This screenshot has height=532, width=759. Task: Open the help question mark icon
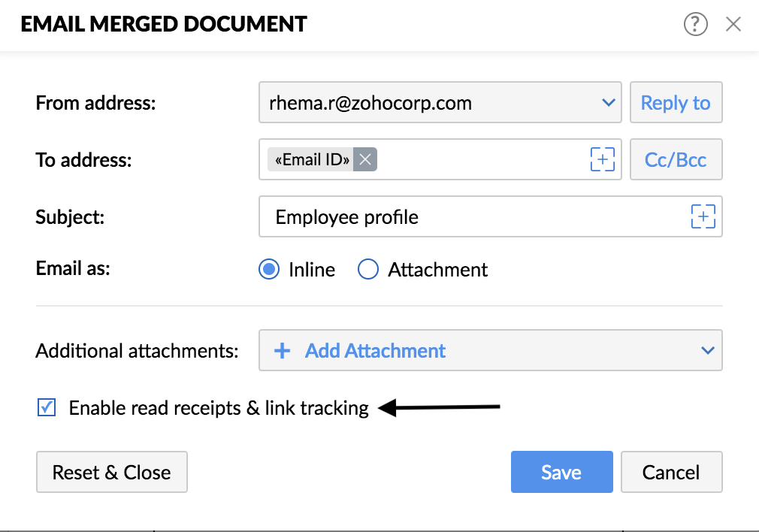pyautogui.click(x=696, y=24)
